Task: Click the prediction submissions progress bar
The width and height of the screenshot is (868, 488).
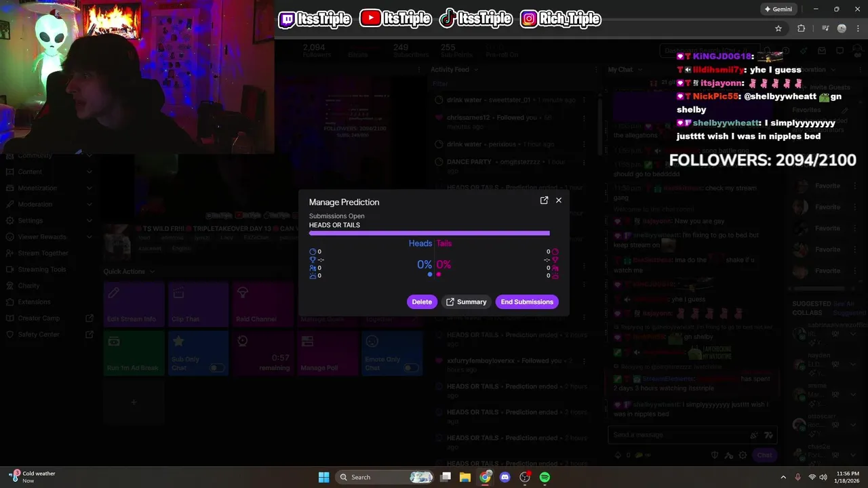Action: click(429, 233)
